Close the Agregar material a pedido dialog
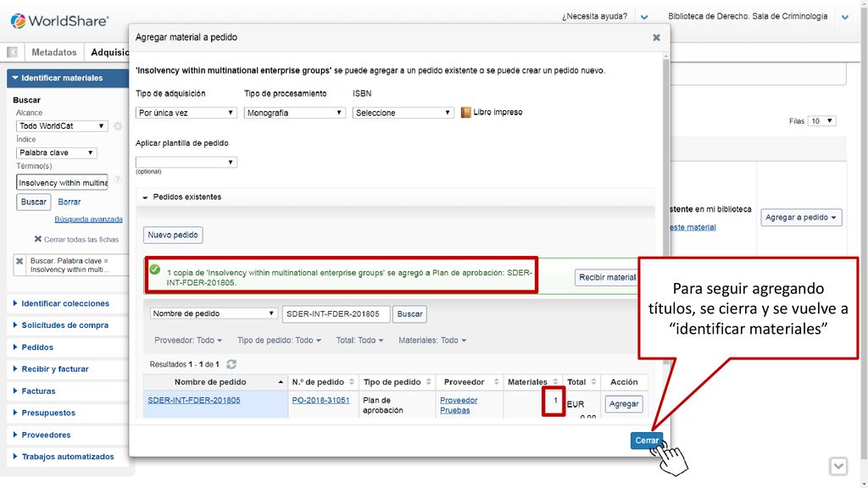Viewport: 868px width, 488px height. pyautogui.click(x=656, y=37)
